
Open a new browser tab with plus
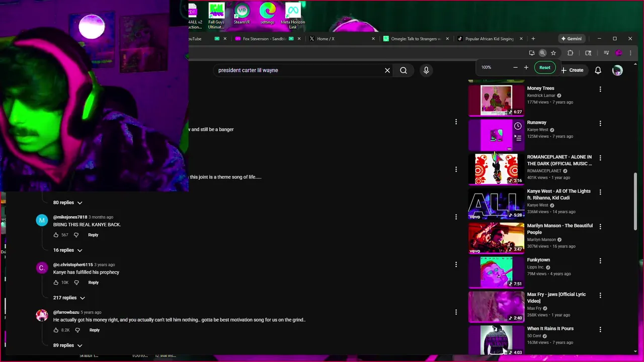click(x=533, y=39)
